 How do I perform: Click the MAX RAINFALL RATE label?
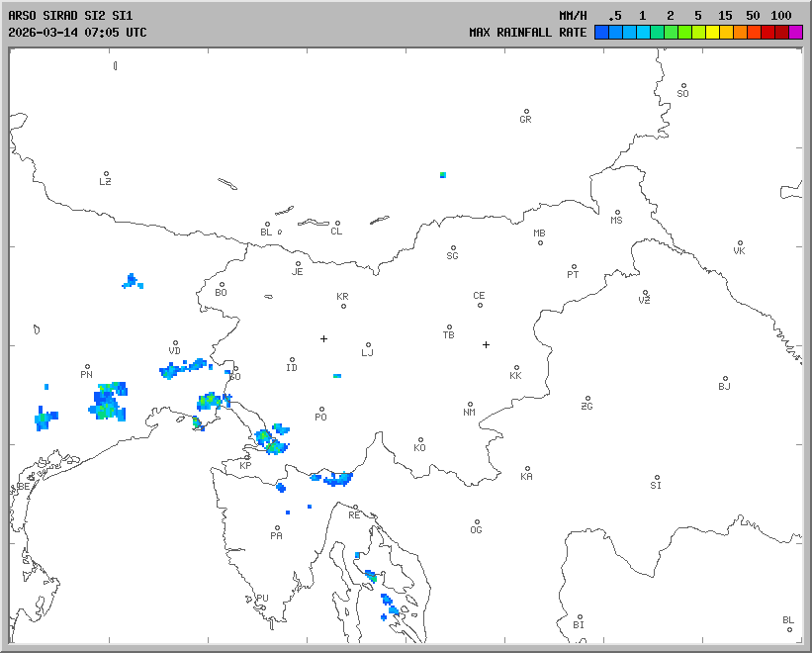[527, 33]
